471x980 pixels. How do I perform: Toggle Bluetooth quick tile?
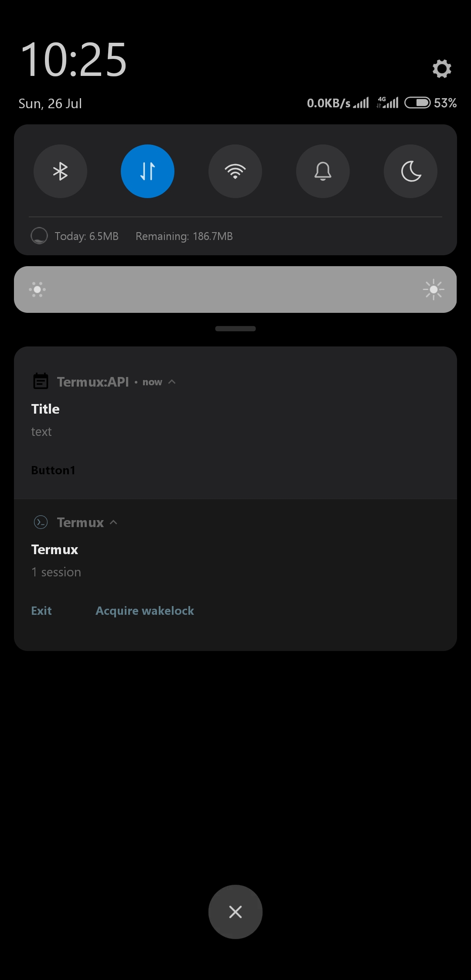pos(60,171)
